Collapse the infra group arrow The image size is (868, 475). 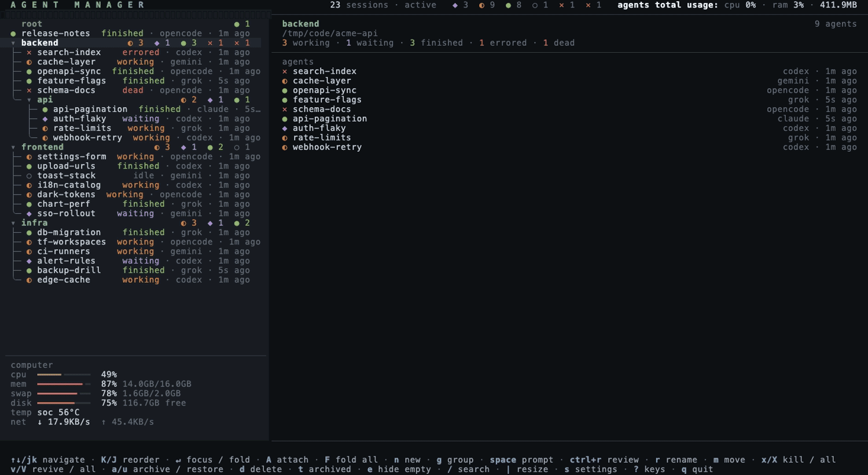[x=13, y=223]
